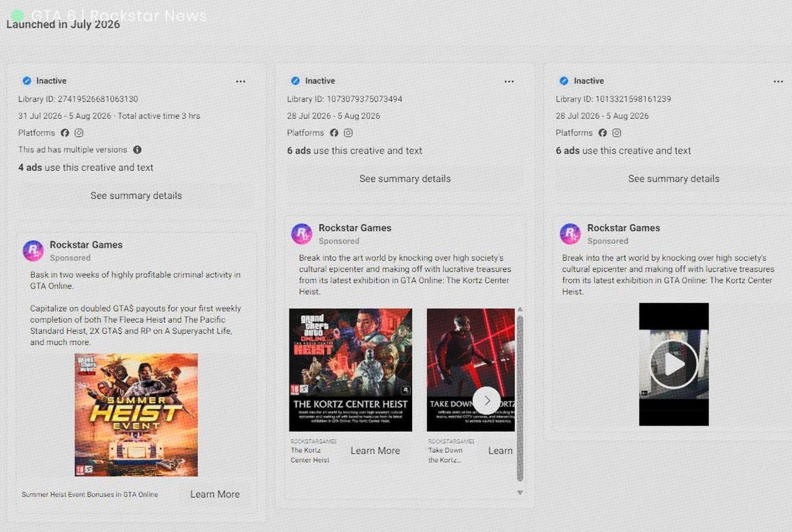Select '6 ads use this creative' on third card
Screen dimensions: 792x532
click(623, 151)
